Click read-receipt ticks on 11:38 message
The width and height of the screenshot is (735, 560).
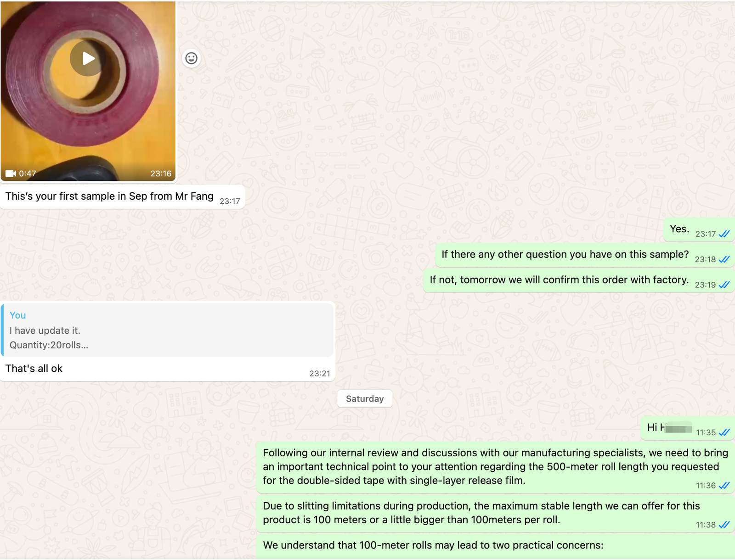[724, 525]
